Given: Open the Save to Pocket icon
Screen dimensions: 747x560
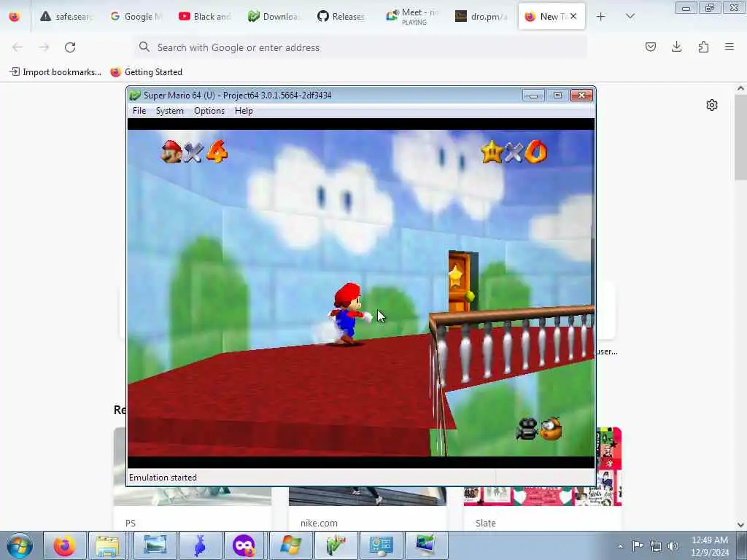Looking at the screenshot, I should pyautogui.click(x=650, y=47).
